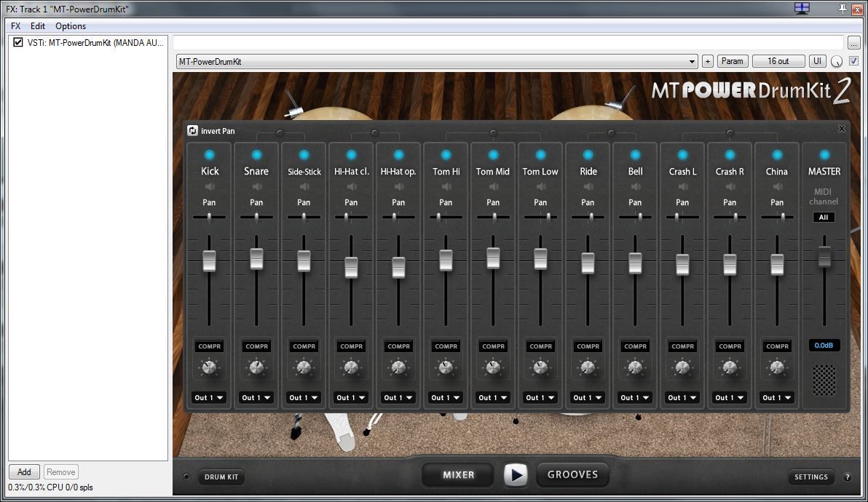Open the DRUM KIT view
868x502 pixels.
point(221,477)
